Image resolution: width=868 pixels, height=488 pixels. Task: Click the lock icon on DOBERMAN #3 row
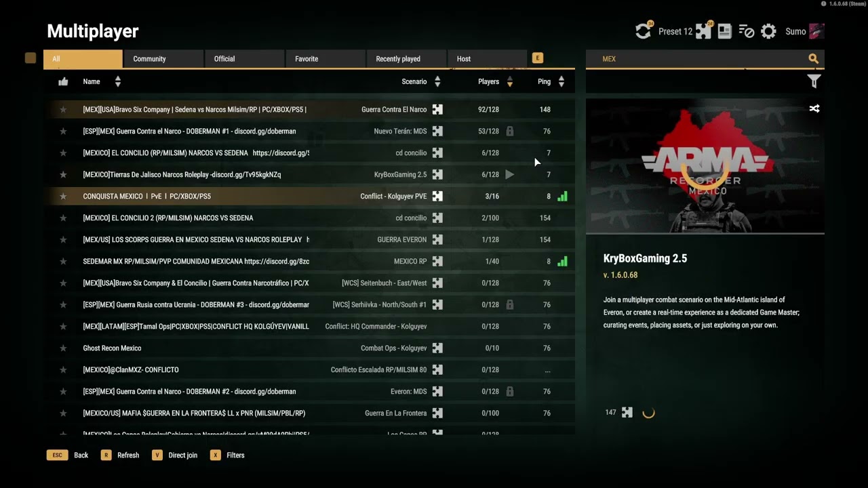(x=510, y=304)
